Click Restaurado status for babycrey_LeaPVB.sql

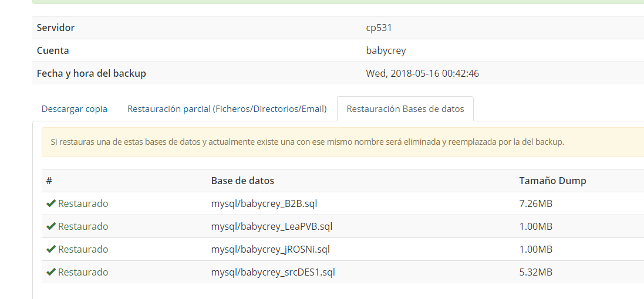click(83, 226)
